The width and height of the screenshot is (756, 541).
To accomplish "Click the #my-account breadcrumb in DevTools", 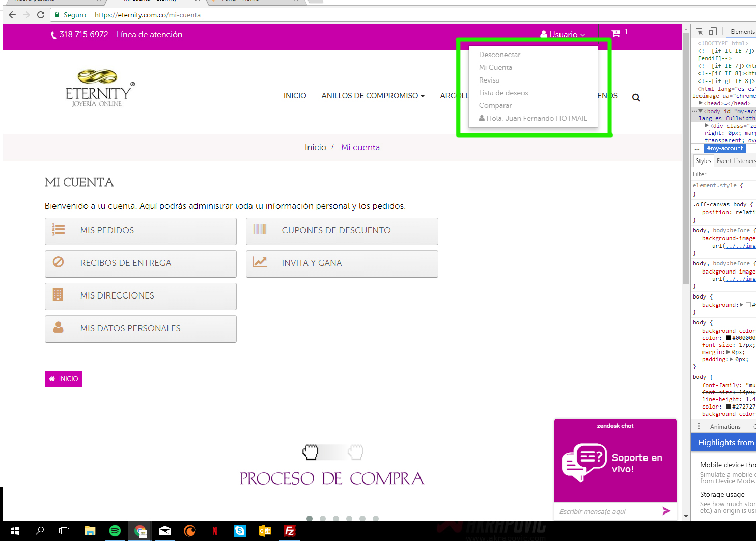I will (x=725, y=148).
